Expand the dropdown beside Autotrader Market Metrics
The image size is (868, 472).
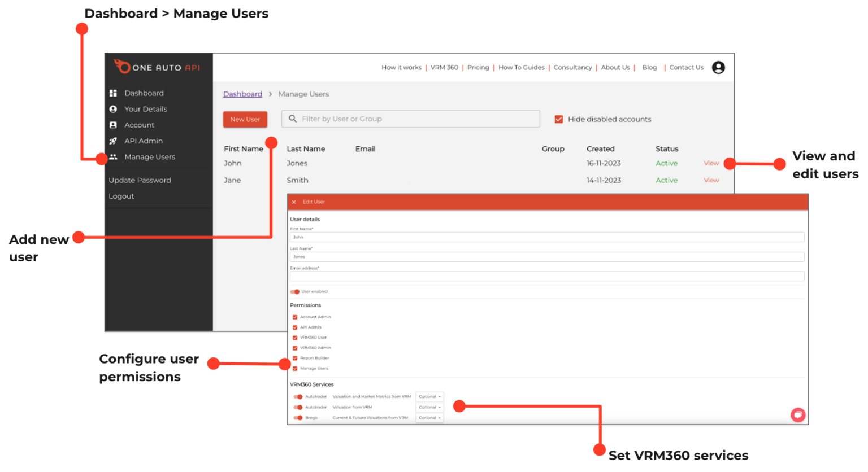pos(429,397)
